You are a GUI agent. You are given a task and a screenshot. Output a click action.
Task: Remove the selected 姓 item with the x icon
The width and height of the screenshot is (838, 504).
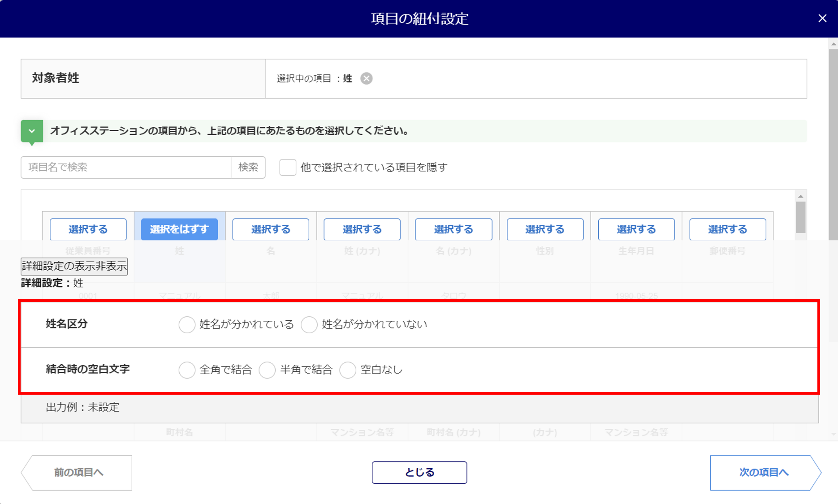pyautogui.click(x=366, y=78)
